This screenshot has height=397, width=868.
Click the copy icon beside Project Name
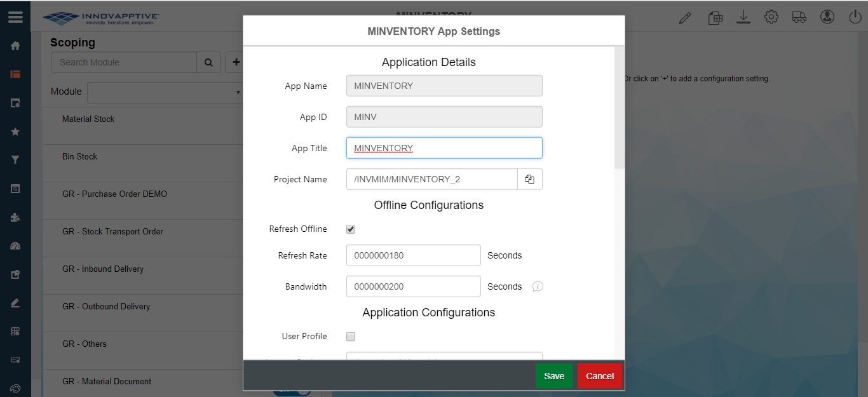pyautogui.click(x=529, y=179)
